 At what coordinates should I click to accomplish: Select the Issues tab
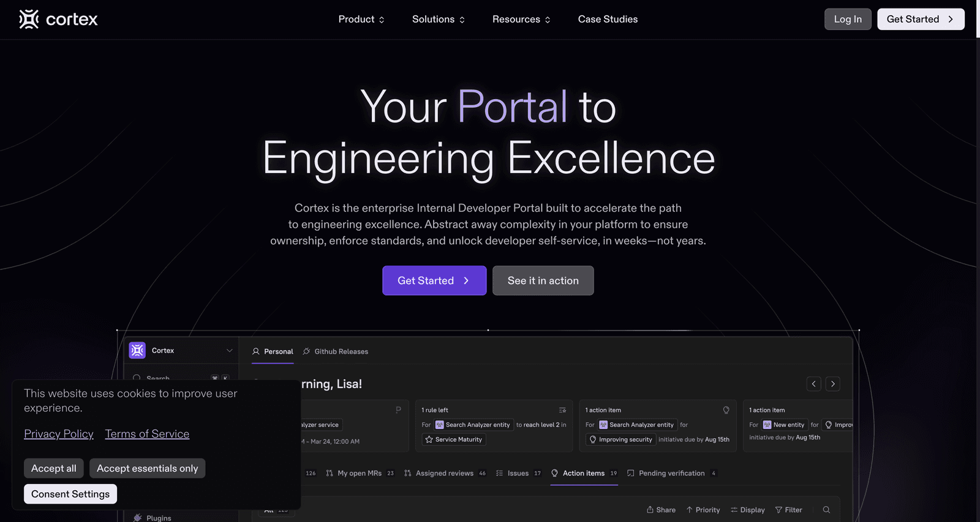click(518, 473)
